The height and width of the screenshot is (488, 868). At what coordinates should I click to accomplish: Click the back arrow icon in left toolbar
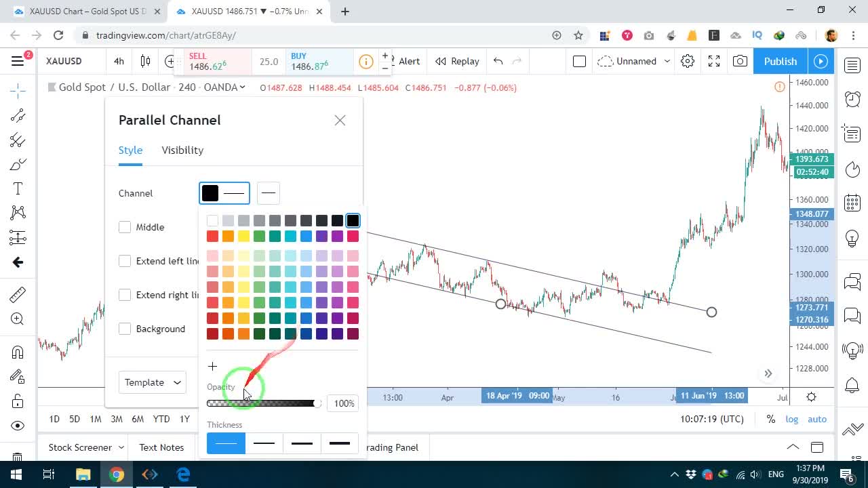pos(18,262)
